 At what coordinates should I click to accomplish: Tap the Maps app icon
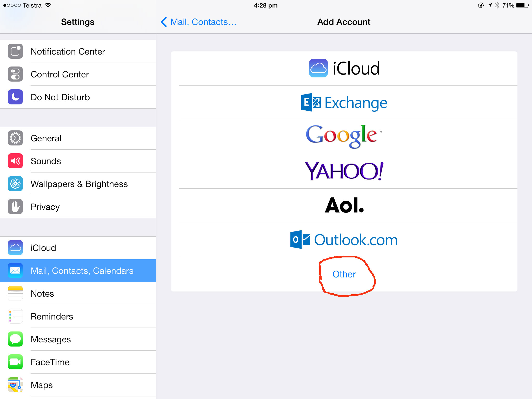point(15,385)
